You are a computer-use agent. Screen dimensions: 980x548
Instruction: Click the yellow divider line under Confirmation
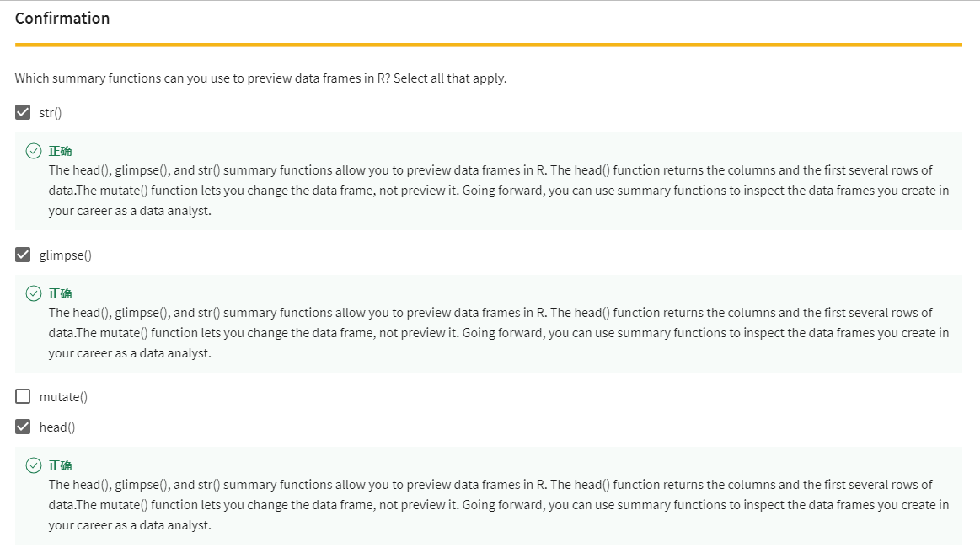(x=489, y=45)
